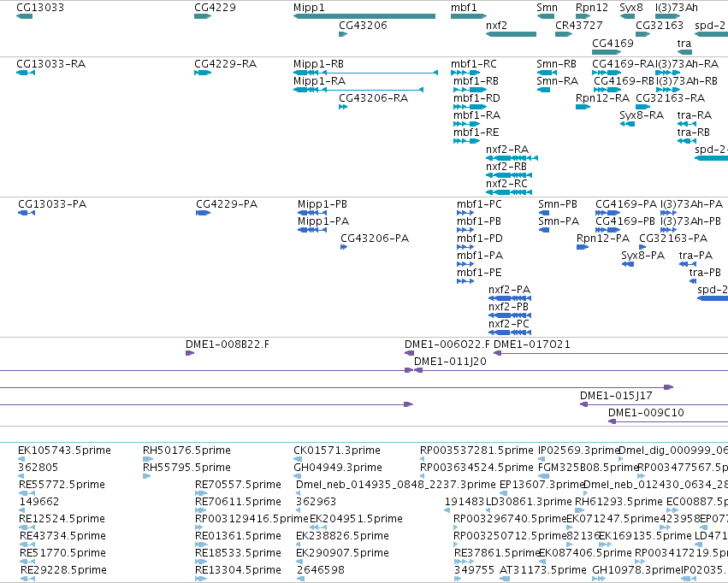Click the DME1-008B22.F BAC label
The height and width of the screenshot is (583, 728).
point(227,344)
